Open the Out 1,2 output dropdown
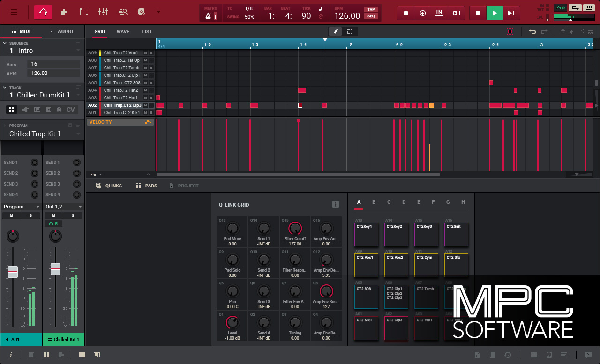The width and height of the screenshot is (600, 364). point(63,207)
